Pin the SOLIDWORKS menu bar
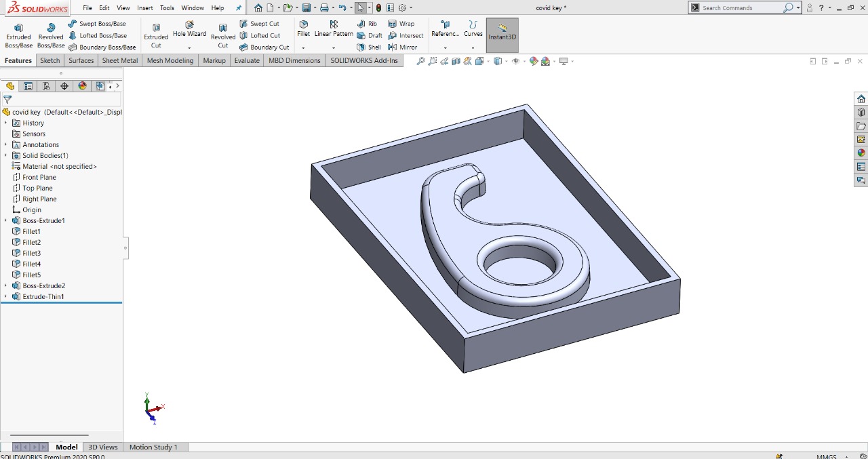 point(239,8)
